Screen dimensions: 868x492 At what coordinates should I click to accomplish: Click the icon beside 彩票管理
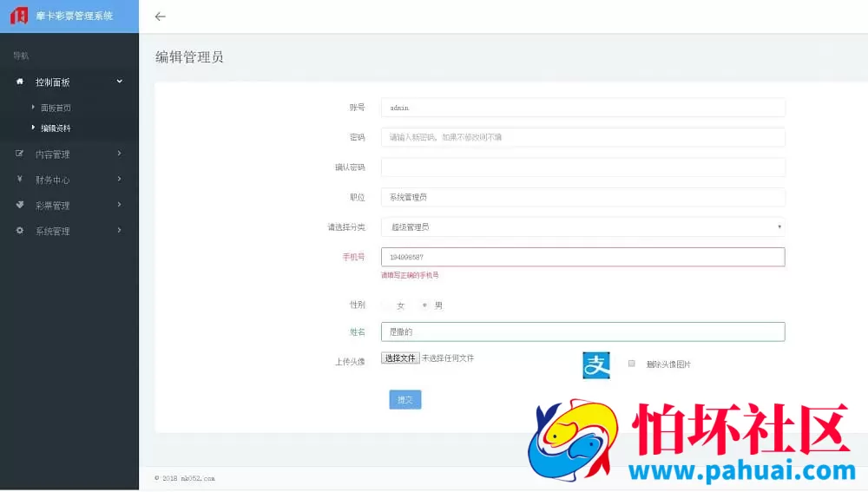20,205
